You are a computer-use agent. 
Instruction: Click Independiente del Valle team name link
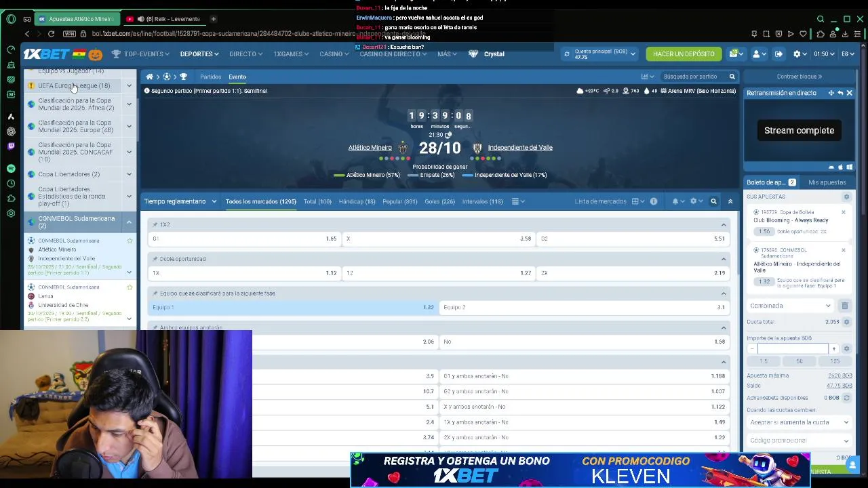[520, 148]
